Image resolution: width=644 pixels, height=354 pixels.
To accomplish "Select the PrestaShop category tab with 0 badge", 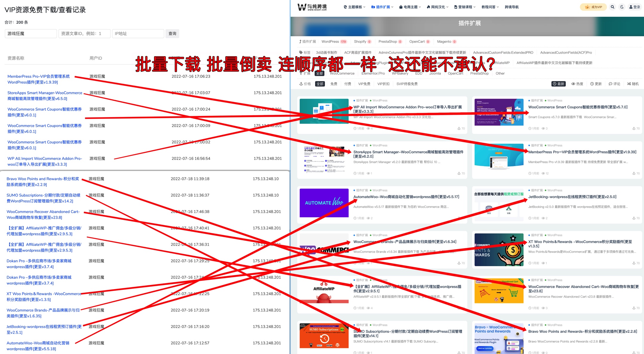I will click(x=390, y=42).
